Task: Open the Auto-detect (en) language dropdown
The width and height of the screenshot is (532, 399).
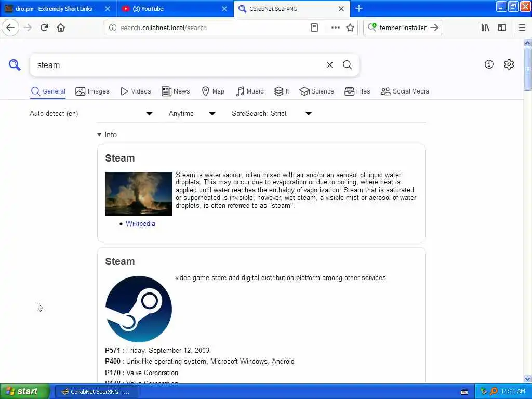Action: pos(91,113)
